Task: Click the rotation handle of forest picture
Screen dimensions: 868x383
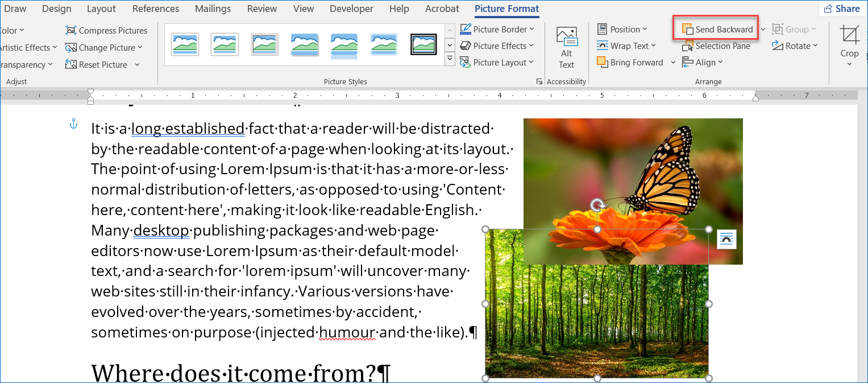Action: coord(597,205)
